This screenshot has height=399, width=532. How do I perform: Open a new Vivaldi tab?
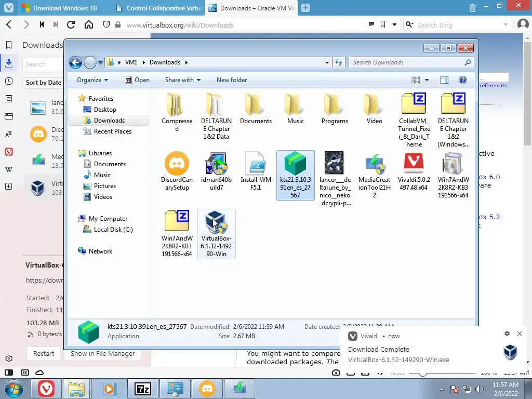pos(305,8)
